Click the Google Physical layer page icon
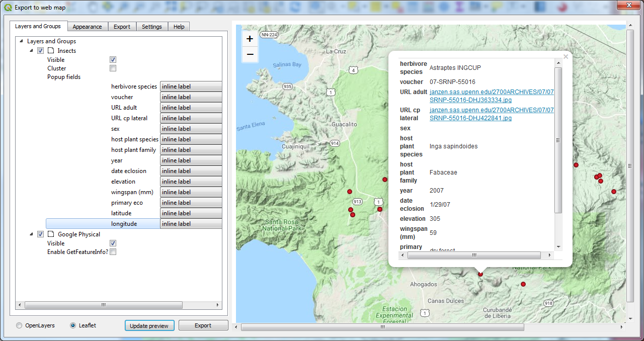This screenshot has height=341, width=644. point(51,234)
